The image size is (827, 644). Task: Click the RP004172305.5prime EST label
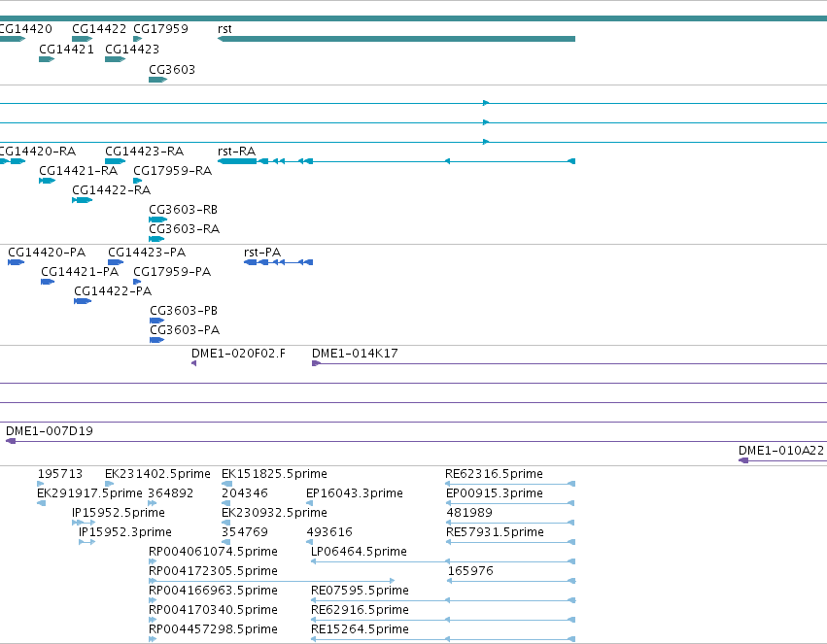[x=213, y=572]
